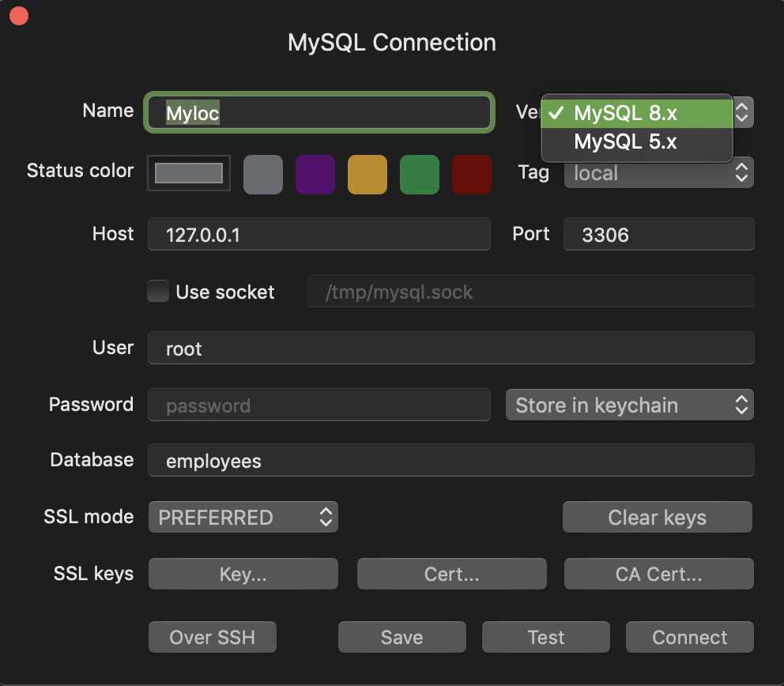Click the Database field with employees
This screenshot has height=686, width=784.
pyautogui.click(x=450, y=460)
